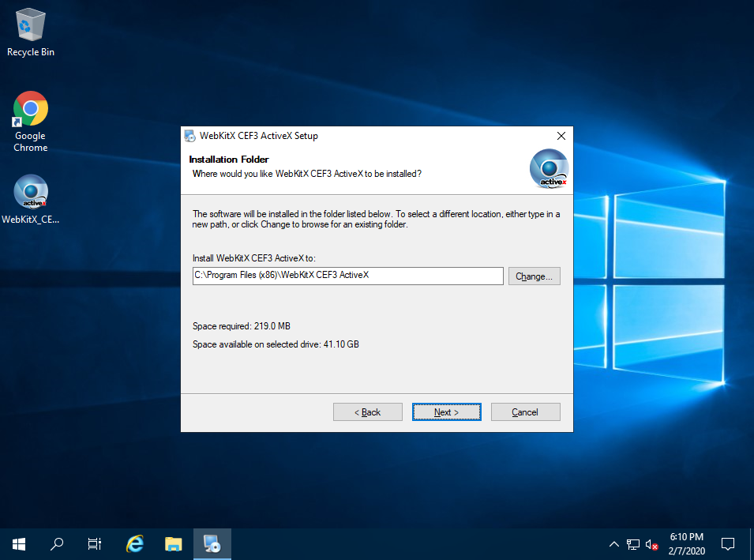Open File Explorer from taskbar
The width and height of the screenshot is (754, 560).
173,544
